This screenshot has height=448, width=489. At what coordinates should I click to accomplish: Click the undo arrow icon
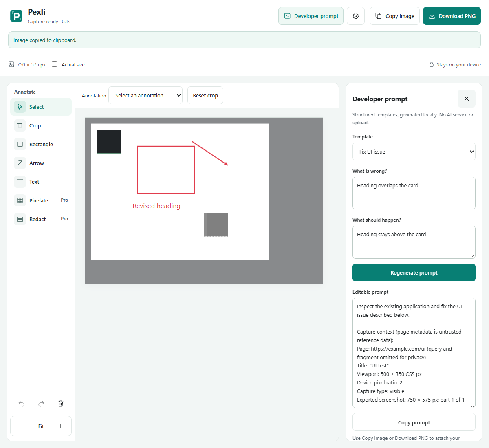(x=22, y=404)
